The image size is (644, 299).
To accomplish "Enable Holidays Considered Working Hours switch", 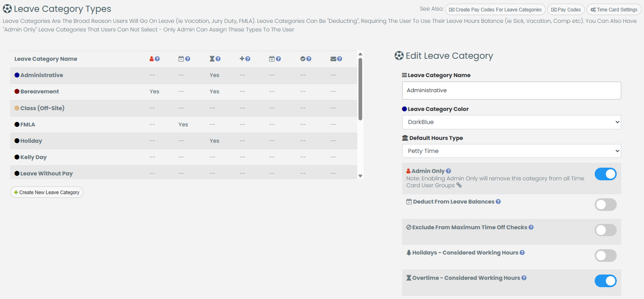I will click(x=605, y=256).
